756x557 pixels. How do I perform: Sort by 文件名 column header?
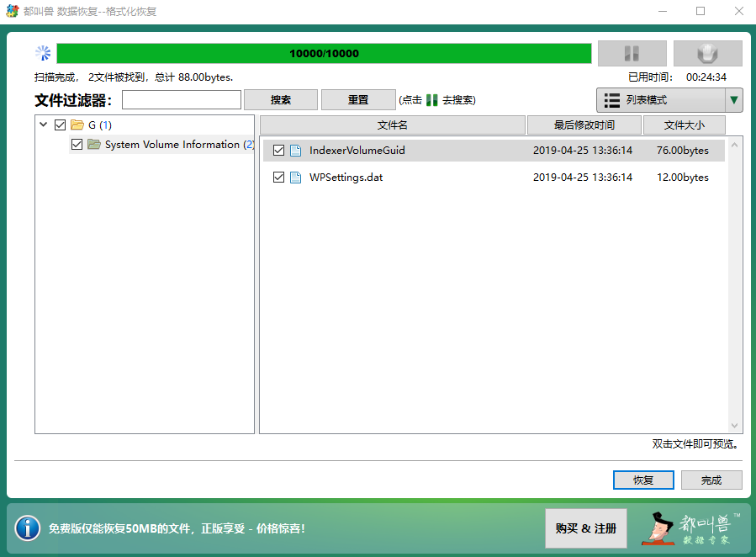[x=393, y=125]
